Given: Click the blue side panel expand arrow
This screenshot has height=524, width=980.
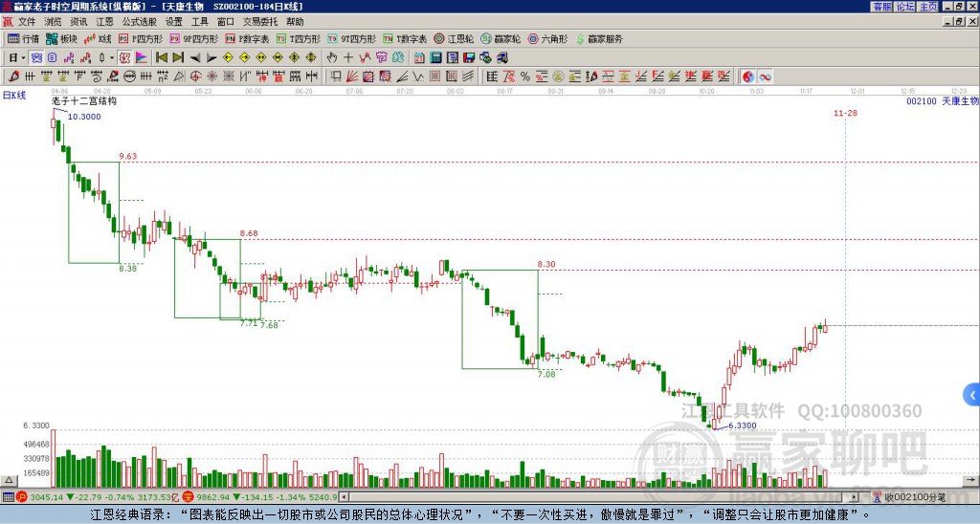Looking at the screenshot, I should [972, 395].
